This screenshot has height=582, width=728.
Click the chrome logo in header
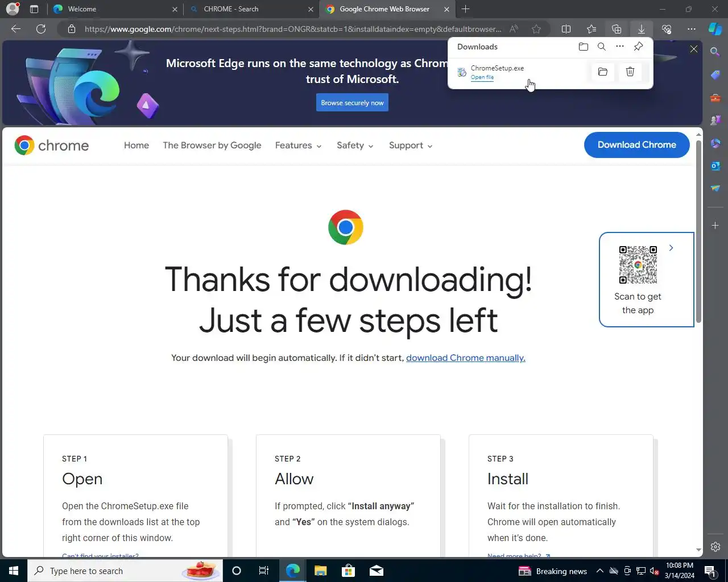(x=52, y=145)
